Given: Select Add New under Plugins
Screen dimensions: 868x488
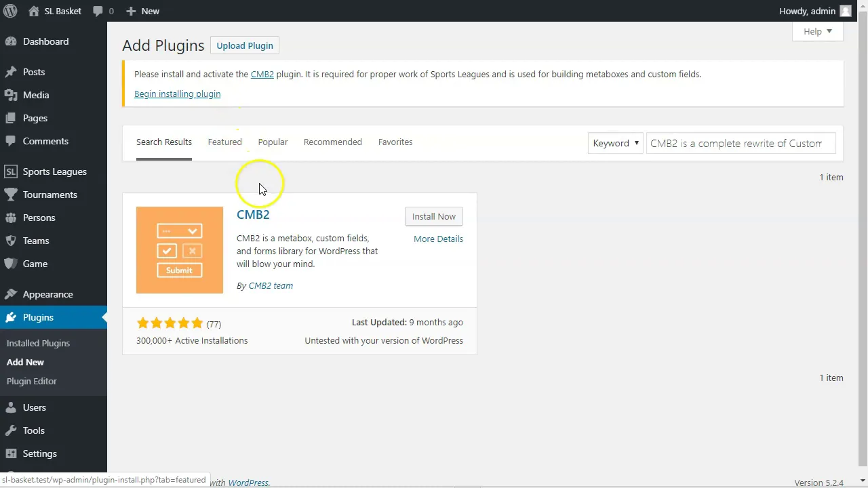Looking at the screenshot, I should 25,362.
